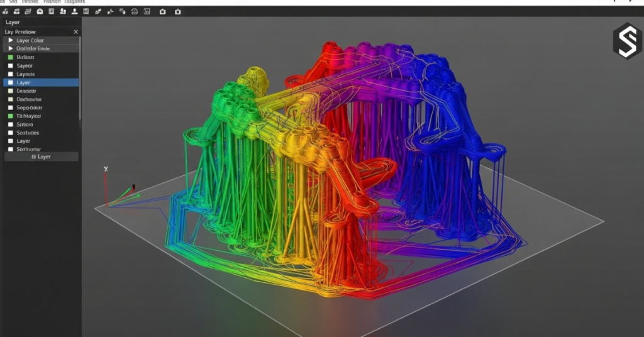Toggle the Sorlnorder checkbox

11,150
